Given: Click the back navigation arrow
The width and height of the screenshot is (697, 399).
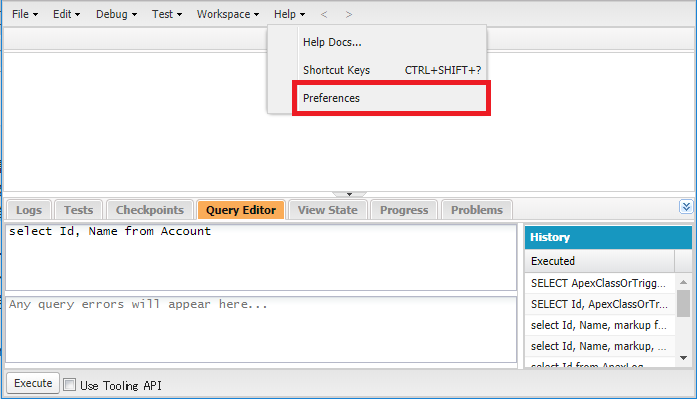Looking at the screenshot, I should [x=324, y=15].
